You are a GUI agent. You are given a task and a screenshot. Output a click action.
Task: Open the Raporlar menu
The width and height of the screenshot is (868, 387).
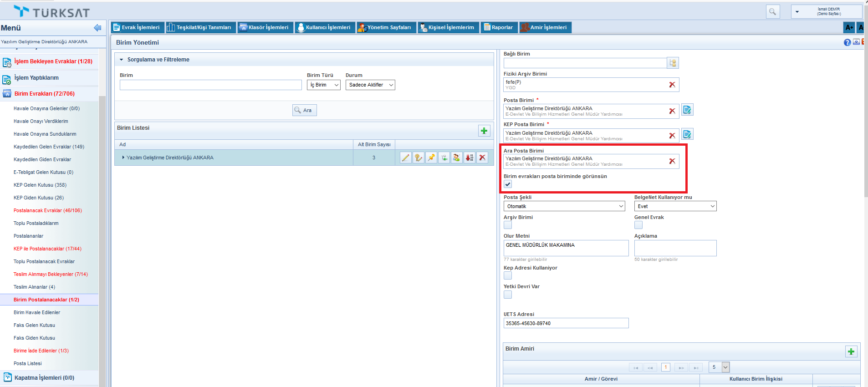[498, 28]
